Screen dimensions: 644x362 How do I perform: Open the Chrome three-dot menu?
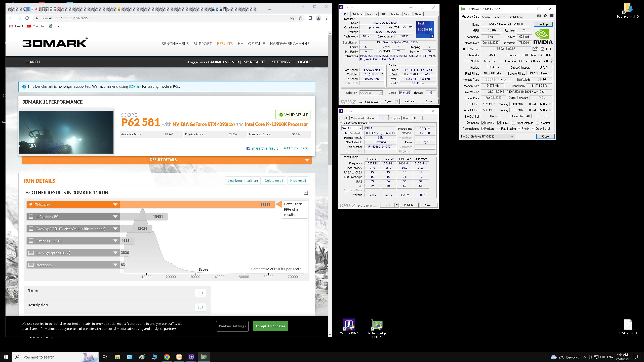coord(327,18)
